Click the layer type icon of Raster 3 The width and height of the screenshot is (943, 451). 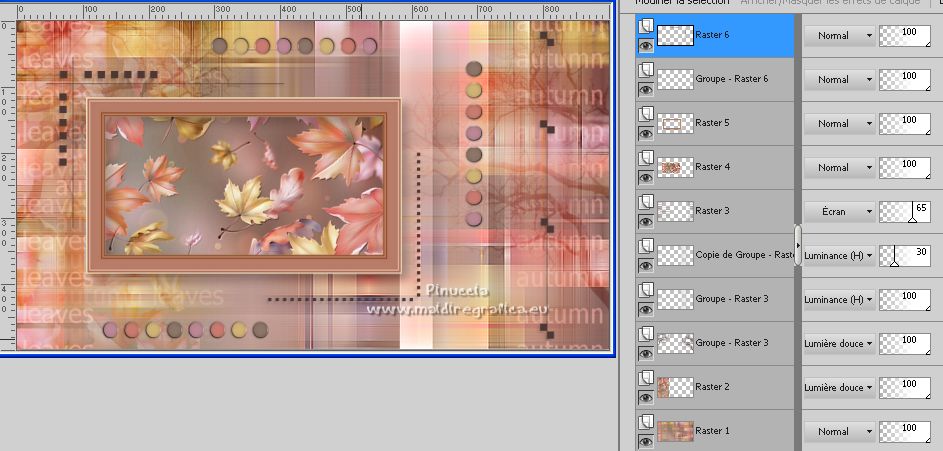click(x=646, y=201)
